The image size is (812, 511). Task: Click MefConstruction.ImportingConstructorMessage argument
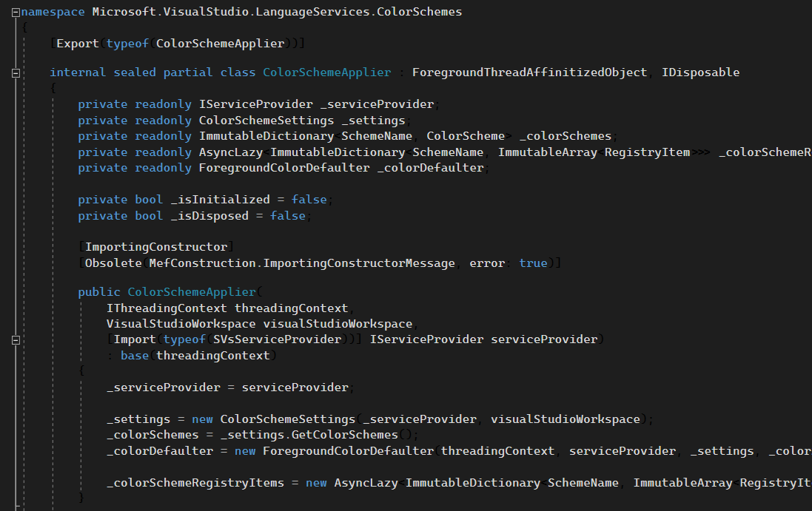click(x=302, y=263)
